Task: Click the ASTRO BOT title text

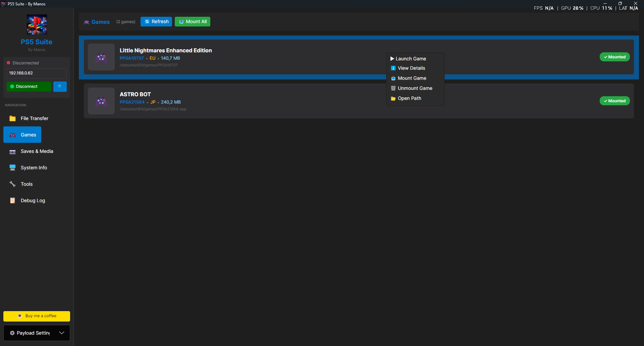Action: pyautogui.click(x=135, y=94)
